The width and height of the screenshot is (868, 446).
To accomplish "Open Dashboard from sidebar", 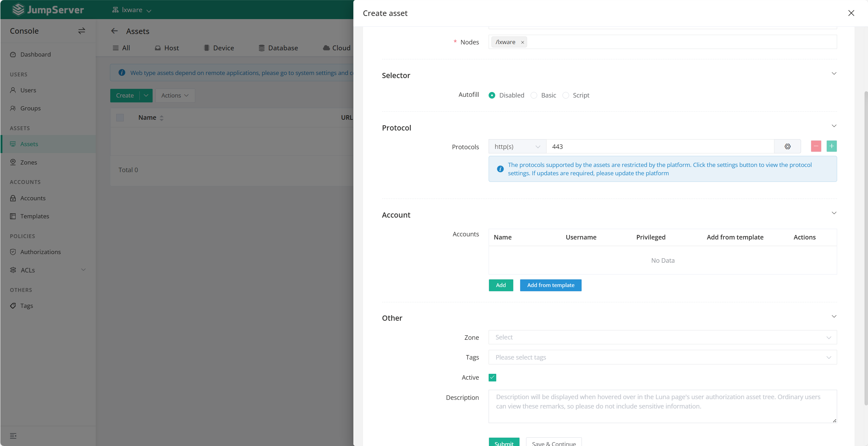I will 35,54.
